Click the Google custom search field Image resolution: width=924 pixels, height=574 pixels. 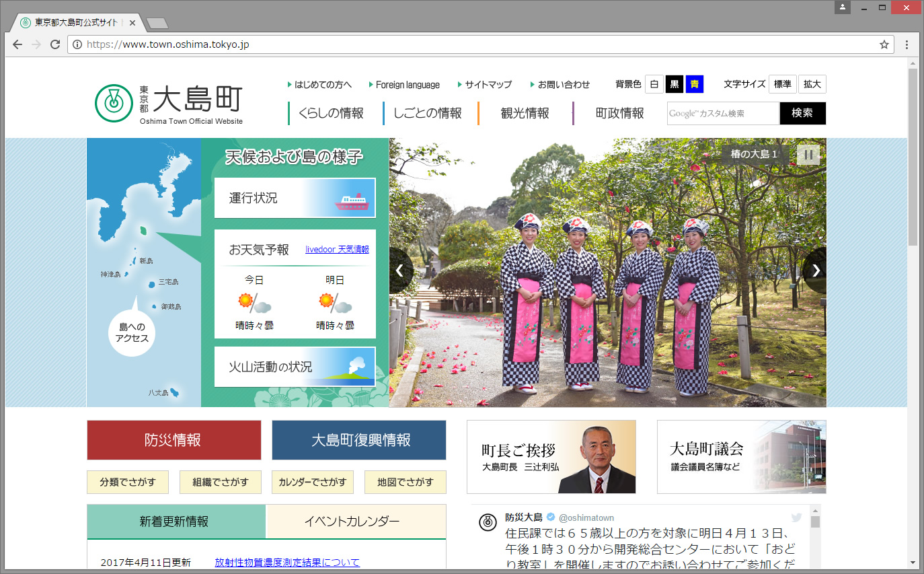click(x=723, y=113)
